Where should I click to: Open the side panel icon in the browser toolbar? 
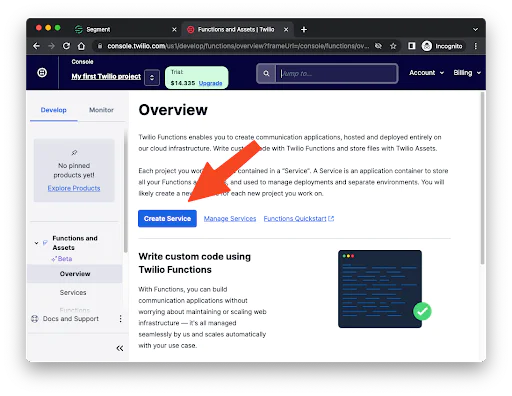point(412,46)
